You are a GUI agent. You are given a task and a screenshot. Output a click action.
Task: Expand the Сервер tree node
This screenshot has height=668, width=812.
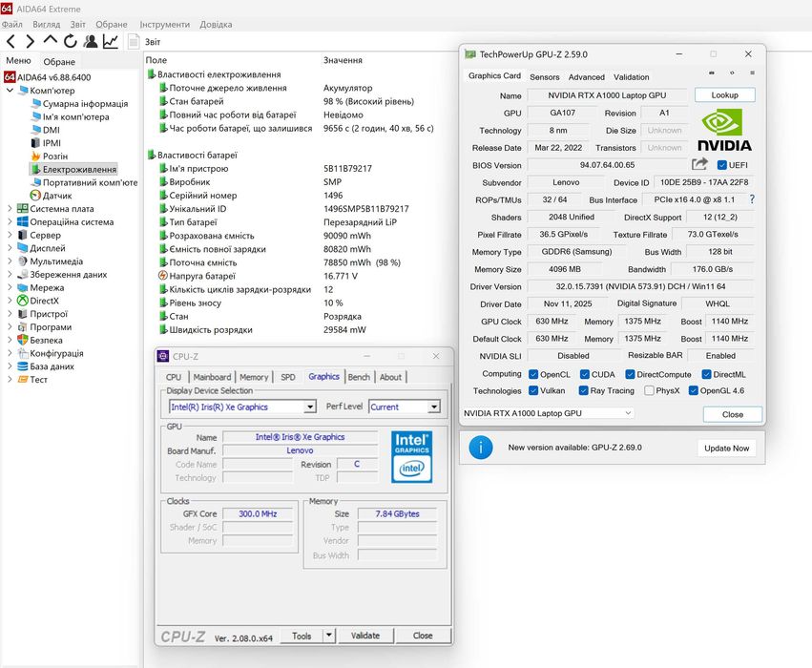[x=10, y=235]
